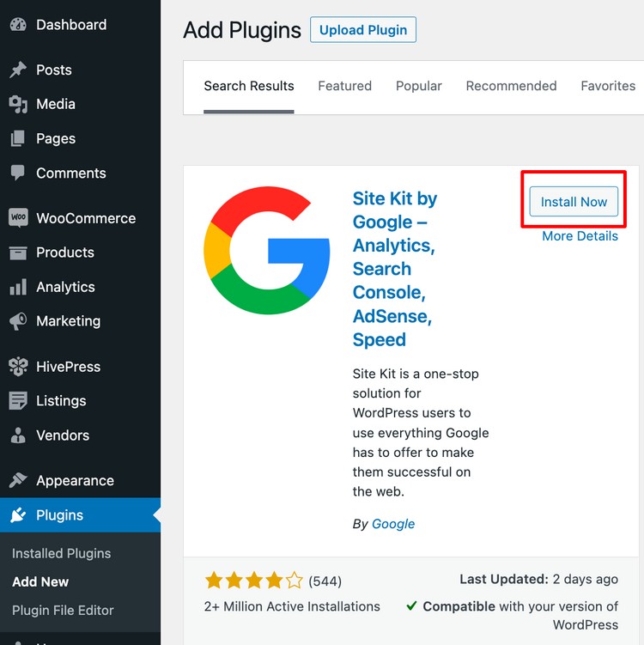Click the green compatibility checkmark

pos(411,605)
